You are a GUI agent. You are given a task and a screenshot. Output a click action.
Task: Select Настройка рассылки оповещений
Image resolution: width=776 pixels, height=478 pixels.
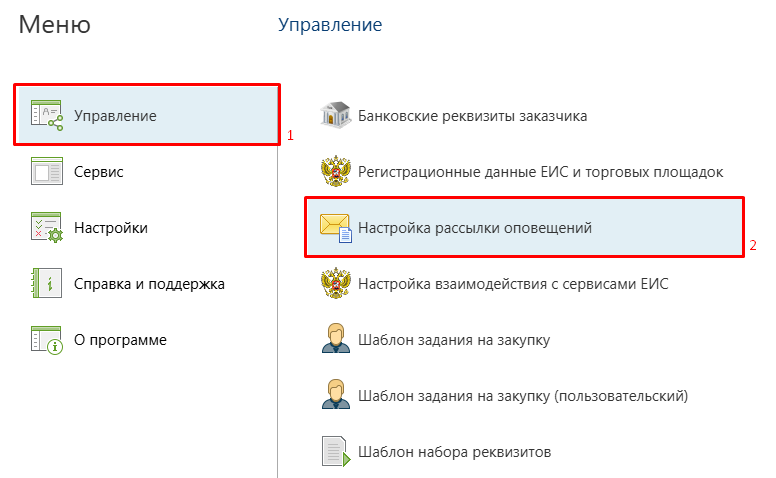click(x=475, y=228)
